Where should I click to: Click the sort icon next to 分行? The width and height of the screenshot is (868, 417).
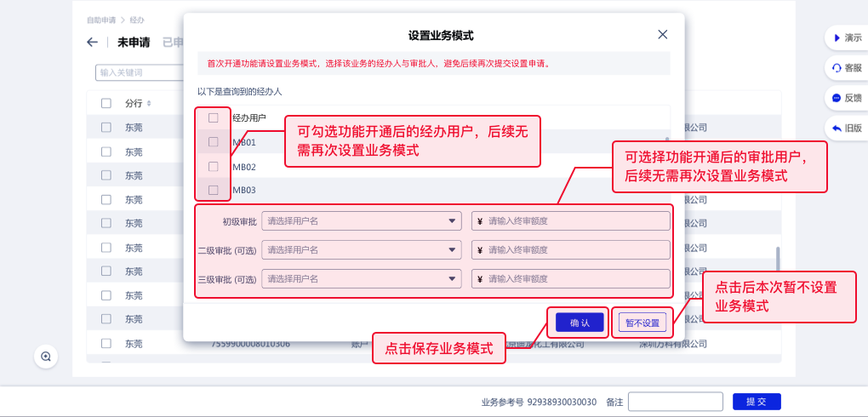150,104
